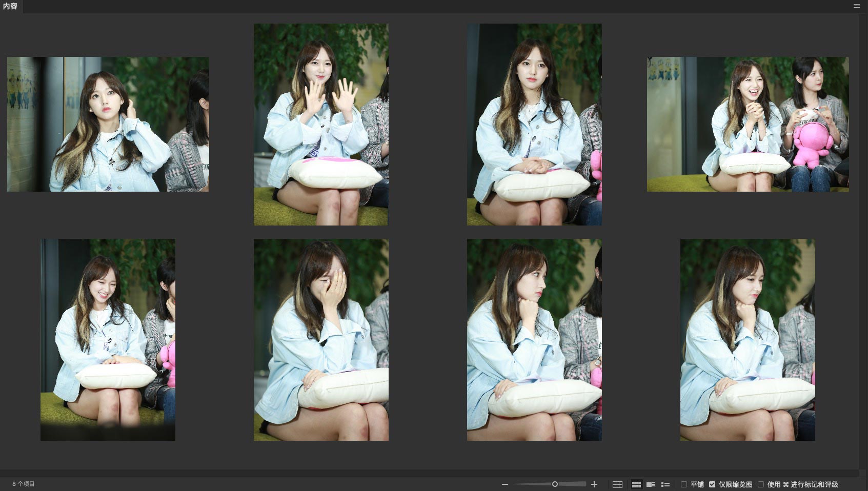Select first photo of woman touching her hair
Viewport: 868px width, 491px height.
[x=108, y=124]
